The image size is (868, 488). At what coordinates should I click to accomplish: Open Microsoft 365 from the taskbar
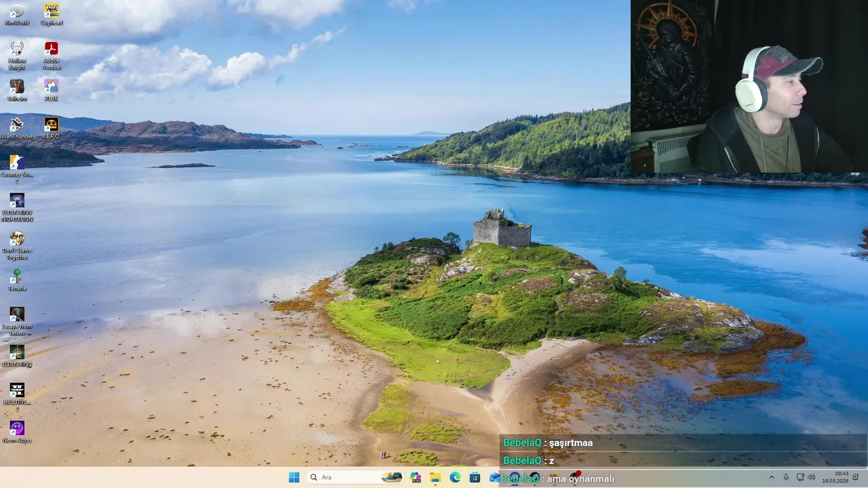[x=416, y=477]
